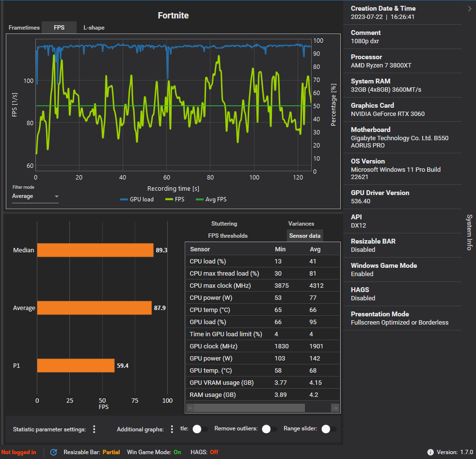Click System RAM 32GB value
This screenshot has height=459, width=476.
(386, 90)
